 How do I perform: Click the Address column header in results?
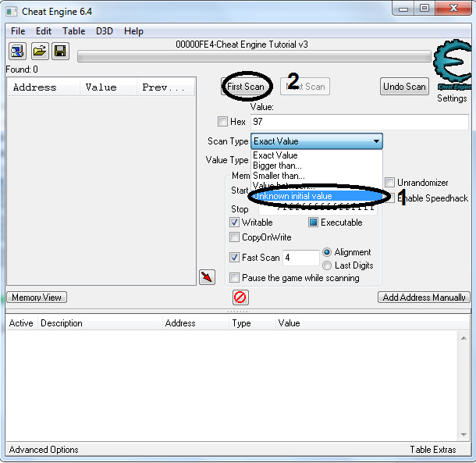tap(44, 87)
